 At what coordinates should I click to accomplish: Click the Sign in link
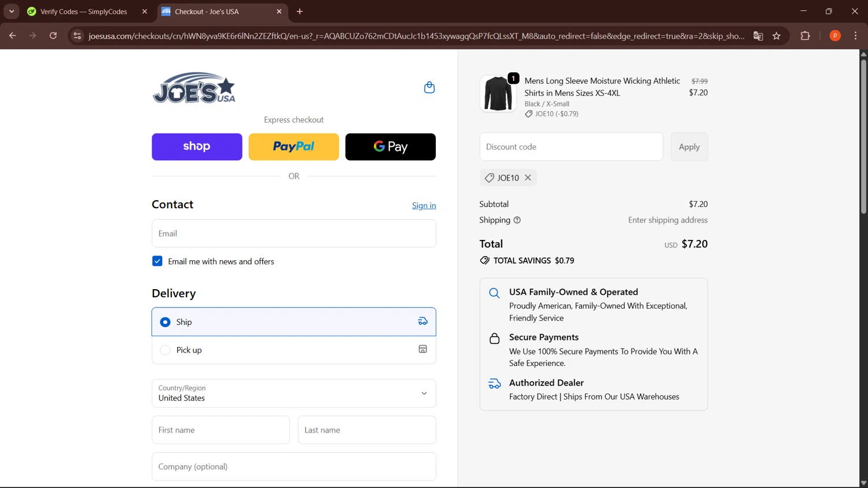[x=424, y=206]
